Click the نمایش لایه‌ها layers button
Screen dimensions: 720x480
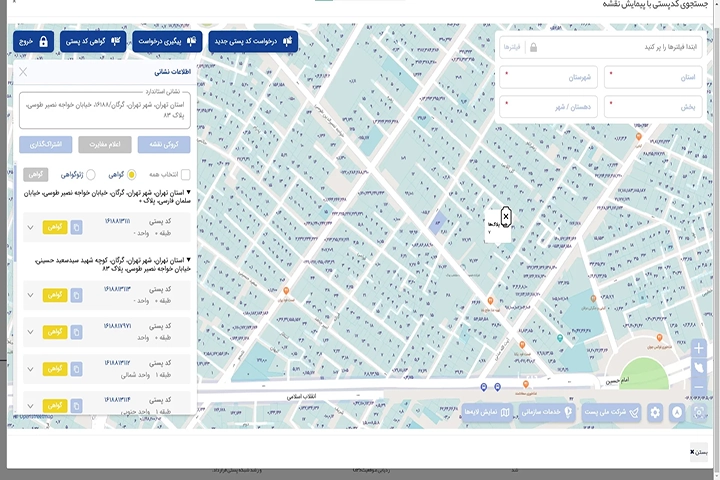point(487,412)
